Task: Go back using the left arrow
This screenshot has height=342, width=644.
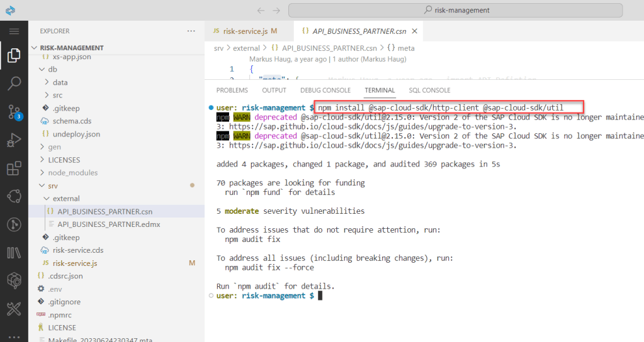Action: coord(261,10)
